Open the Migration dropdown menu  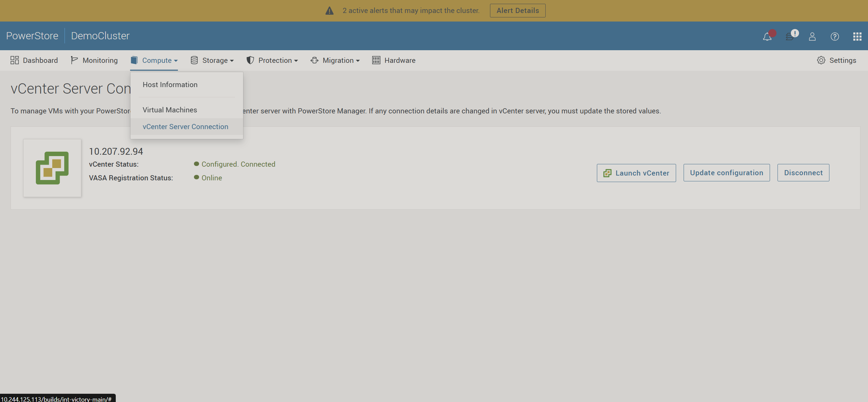pyautogui.click(x=335, y=60)
